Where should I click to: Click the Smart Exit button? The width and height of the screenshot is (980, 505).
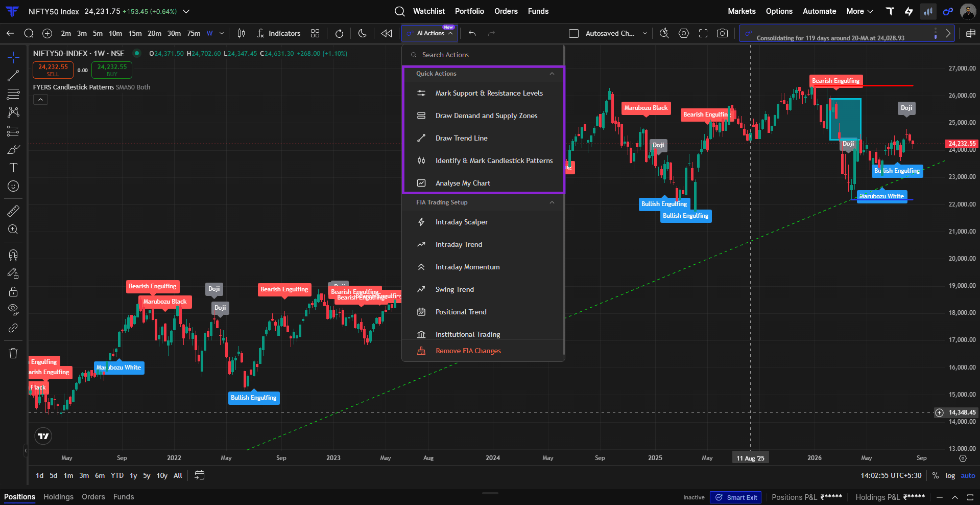pyautogui.click(x=735, y=497)
